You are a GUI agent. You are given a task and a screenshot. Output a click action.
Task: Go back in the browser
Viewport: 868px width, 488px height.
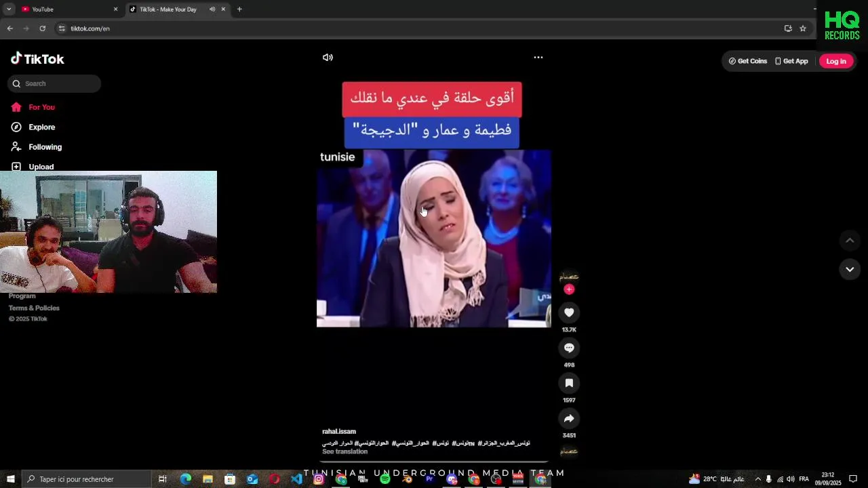tap(9, 28)
